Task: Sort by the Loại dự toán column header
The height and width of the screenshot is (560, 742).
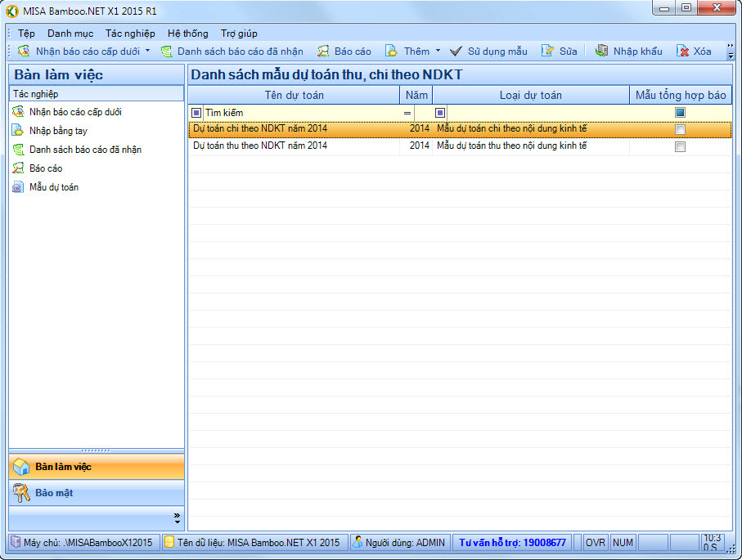Action: (x=531, y=95)
